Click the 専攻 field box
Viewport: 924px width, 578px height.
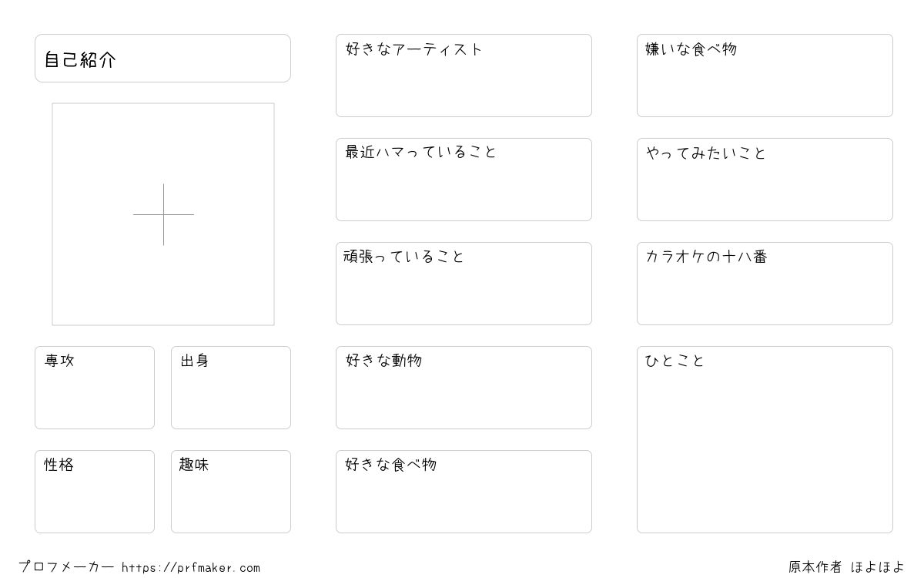click(95, 388)
